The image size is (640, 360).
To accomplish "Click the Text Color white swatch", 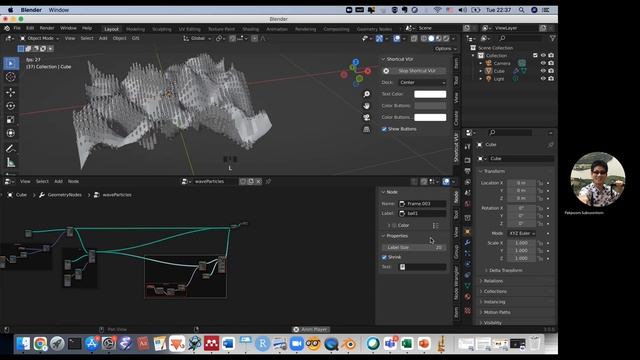I will 430,94.
